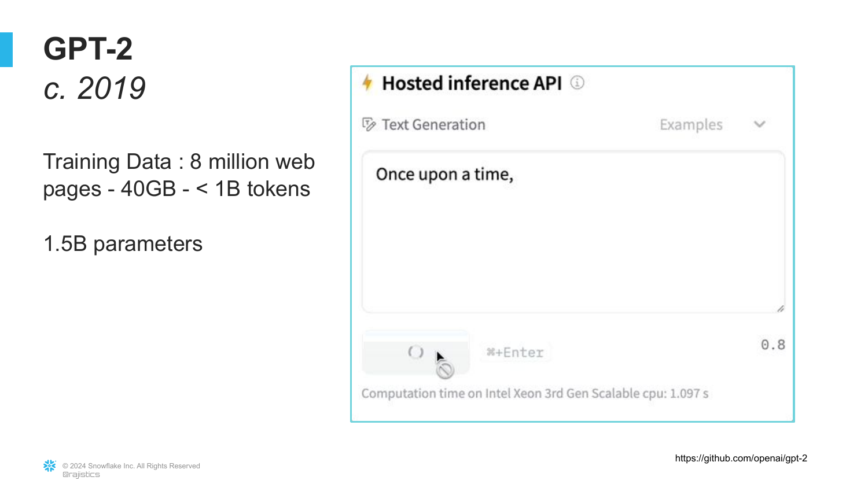Click the lightning bolt icon

(367, 83)
